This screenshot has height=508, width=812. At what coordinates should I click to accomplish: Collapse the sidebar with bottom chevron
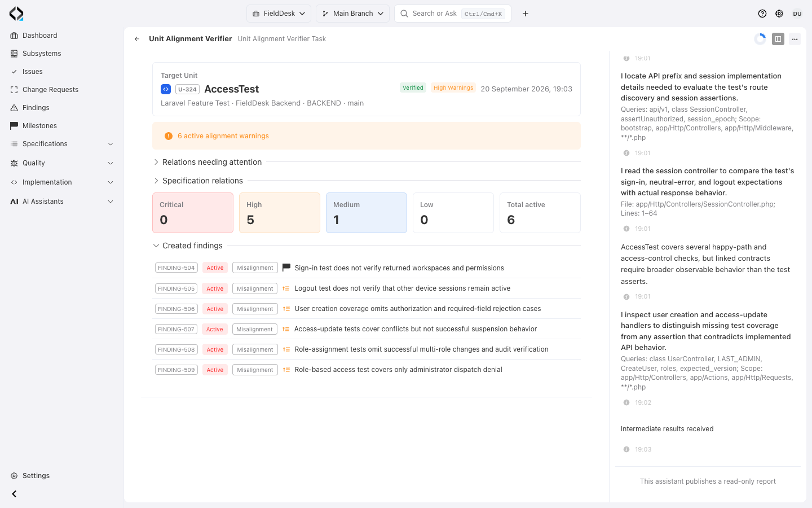click(x=14, y=494)
